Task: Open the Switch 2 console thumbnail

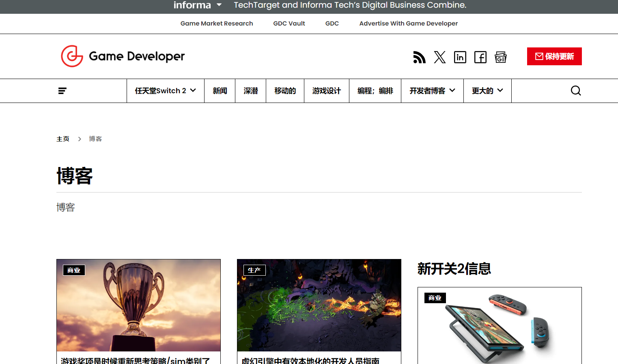Action: coord(500,325)
